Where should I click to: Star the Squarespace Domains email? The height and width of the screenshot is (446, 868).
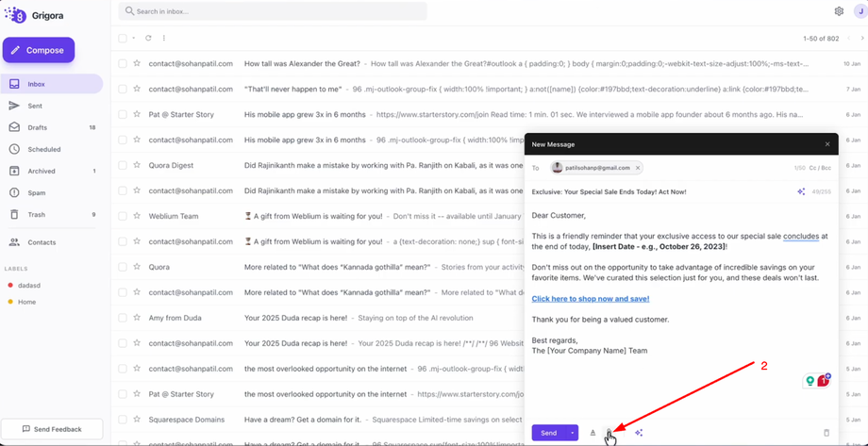137,420
